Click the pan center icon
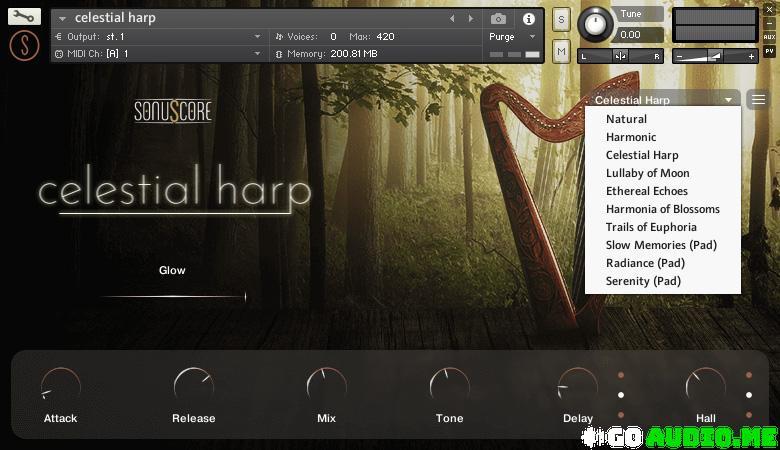Viewport: 780px width, 450px height. (x=620, y=56)
